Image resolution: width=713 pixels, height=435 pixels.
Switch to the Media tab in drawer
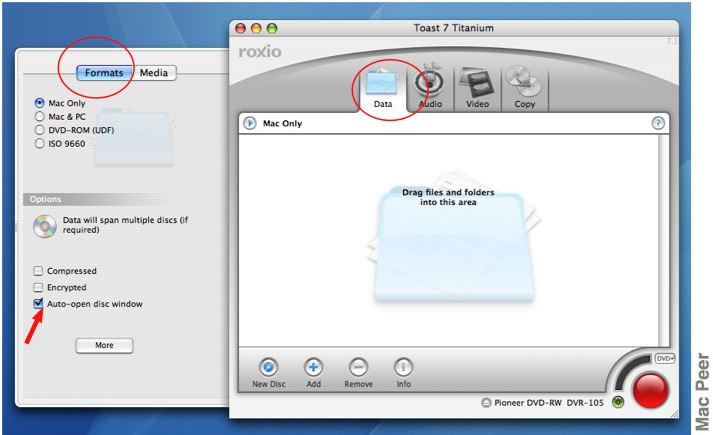coord(154,73)
